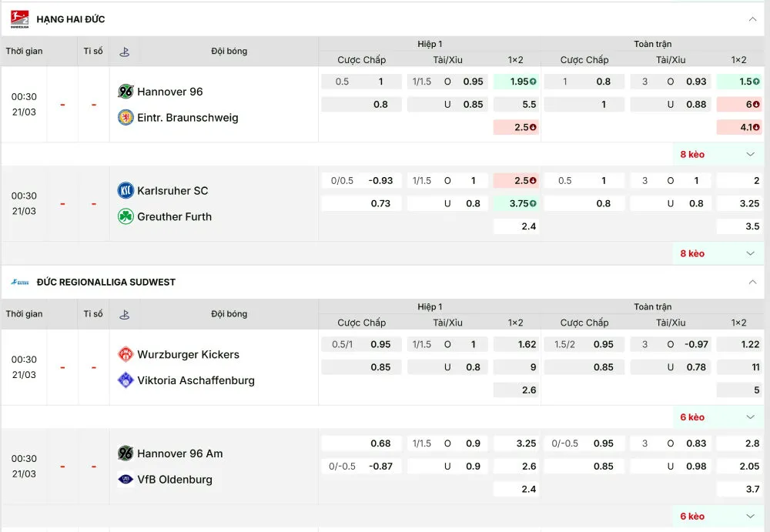
Task: Collapse the Đức Regionalliga Sudwest section
Action: point(752,283)
